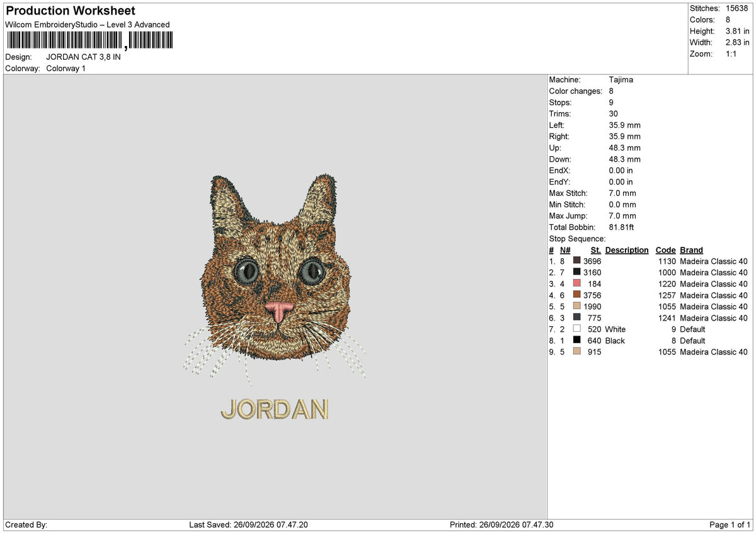Click the Production Worksheet title
The width and height of the screenshot is (756, 534).
(x=71, y=11)
